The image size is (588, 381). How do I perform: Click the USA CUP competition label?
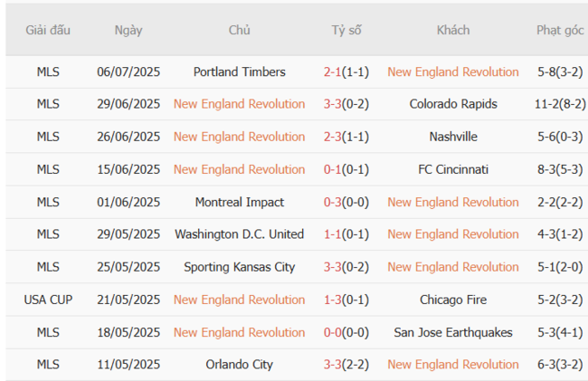pos(48,300)
